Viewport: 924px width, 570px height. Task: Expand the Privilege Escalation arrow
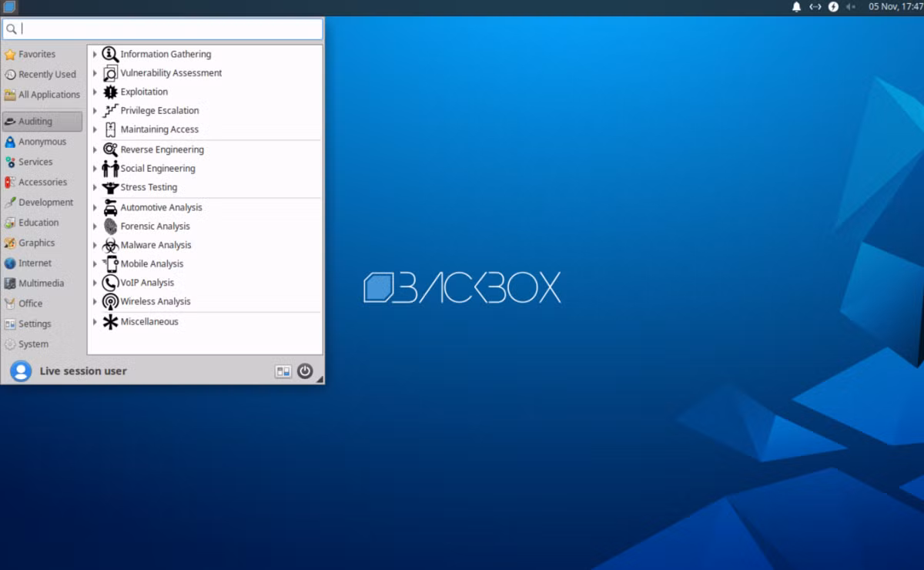click(x=95, y=111)
